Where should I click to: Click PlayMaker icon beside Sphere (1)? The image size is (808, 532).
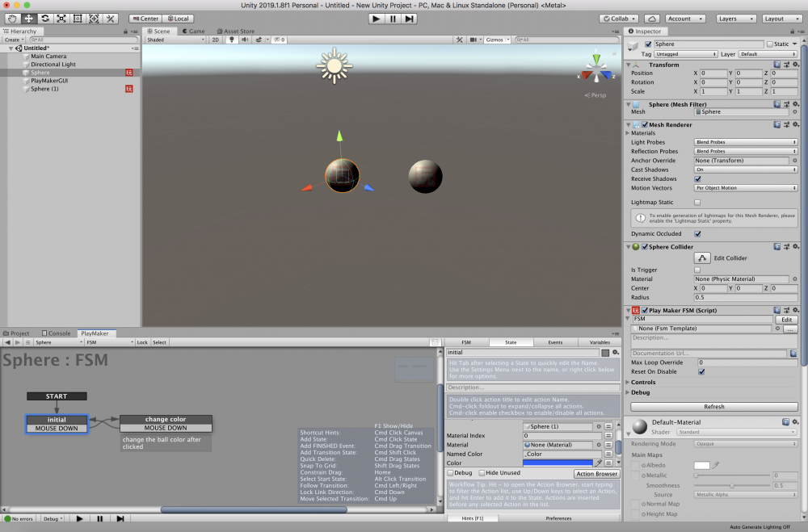pos(128,89)
